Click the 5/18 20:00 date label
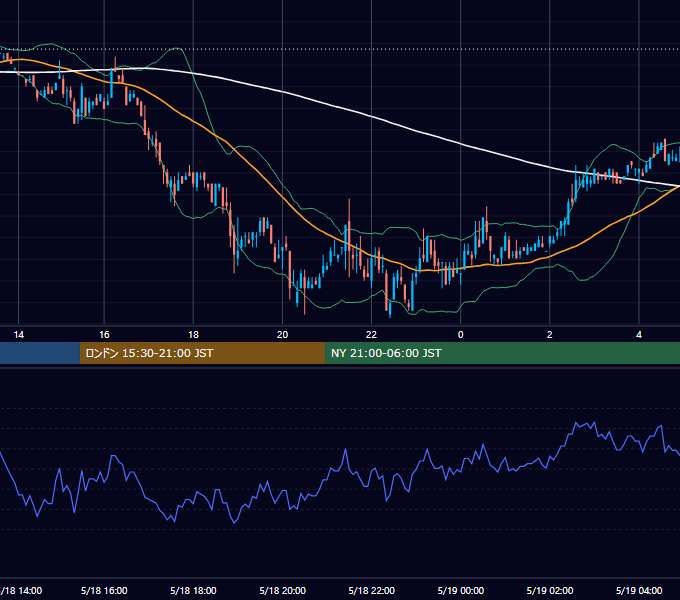 click(282, 590)
